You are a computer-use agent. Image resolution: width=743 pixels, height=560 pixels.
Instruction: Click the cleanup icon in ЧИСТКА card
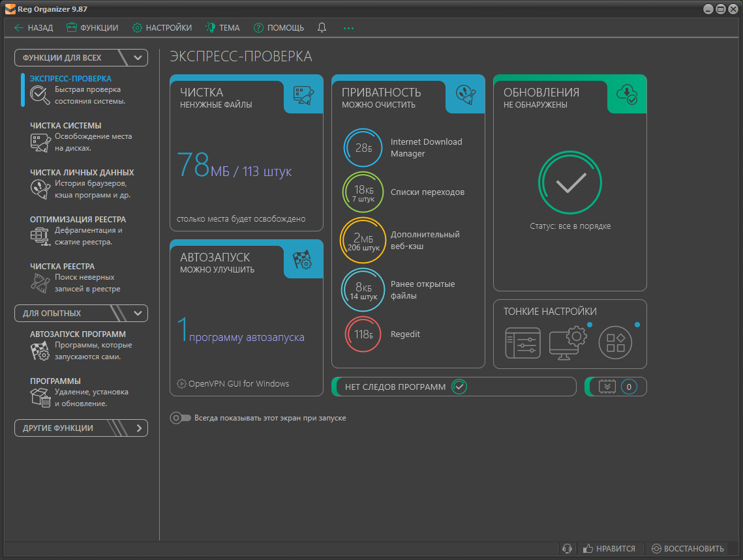(x=304, y=96)
